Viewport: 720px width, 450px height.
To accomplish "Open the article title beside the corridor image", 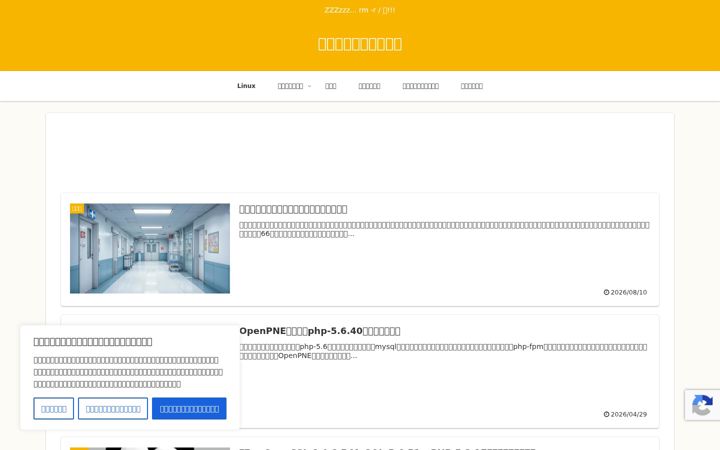I will [x=293, y=209].
